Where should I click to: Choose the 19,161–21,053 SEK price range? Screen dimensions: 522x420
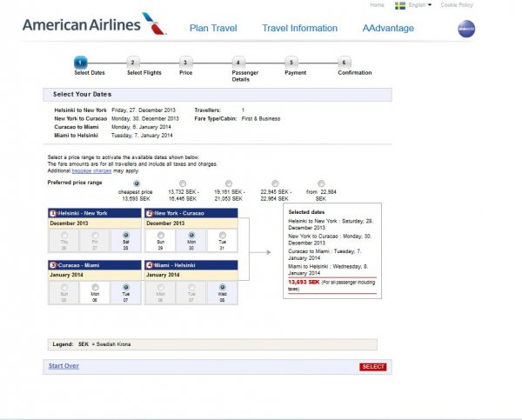[x=229, y=183]
